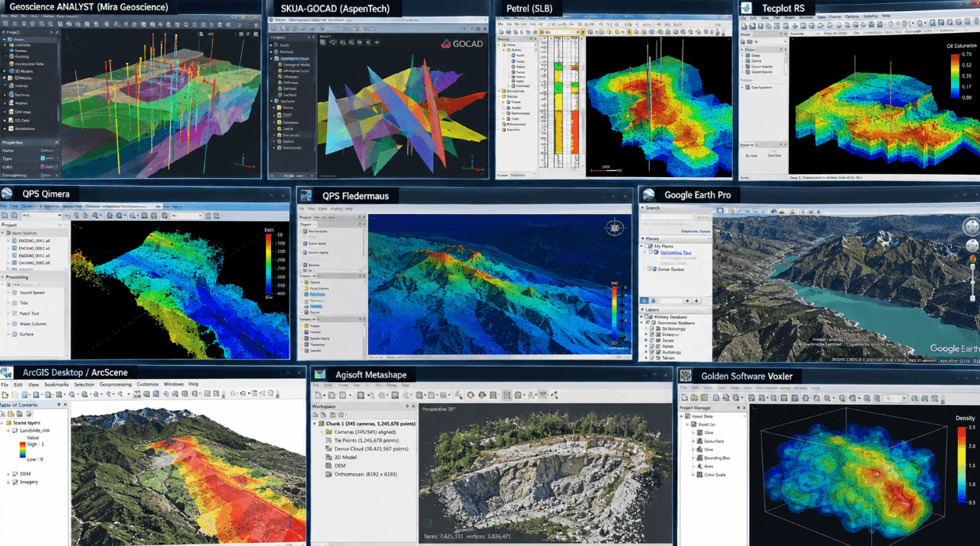Click the Surface step icon in Qimera Processing
This screenshot has height=546, width=980.
click(x=14, y=334)
